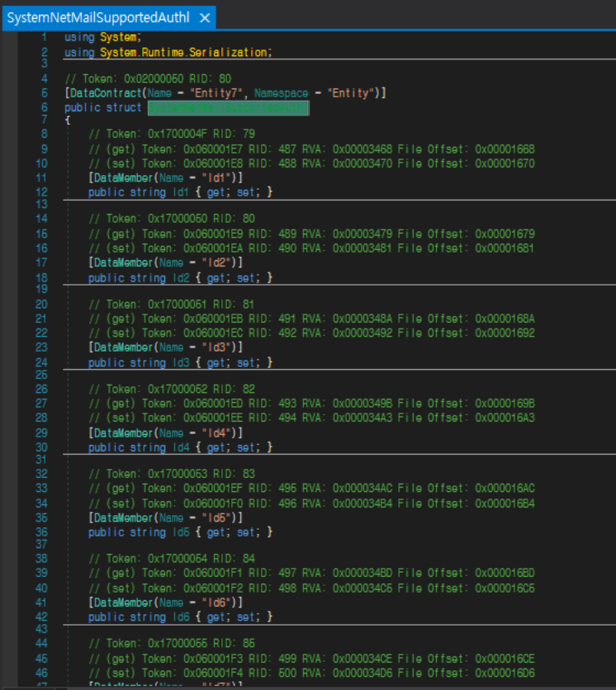This screenshot has height=690, width=616.
Task: Click the Id2 property name on line 18
Action: [181, 278]
